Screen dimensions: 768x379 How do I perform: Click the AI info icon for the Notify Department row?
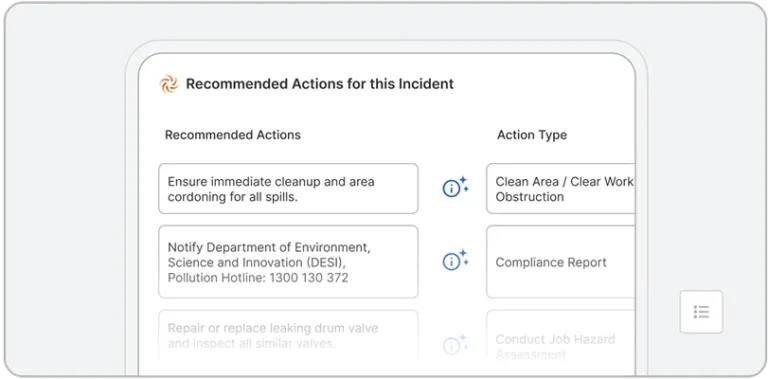(456, 261)
